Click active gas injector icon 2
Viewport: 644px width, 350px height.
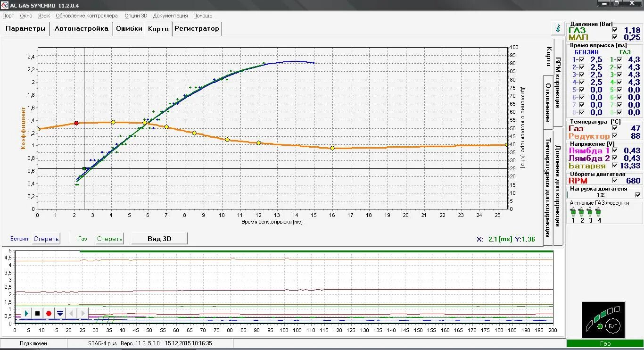pyautogui.click(x=582, y=212)
